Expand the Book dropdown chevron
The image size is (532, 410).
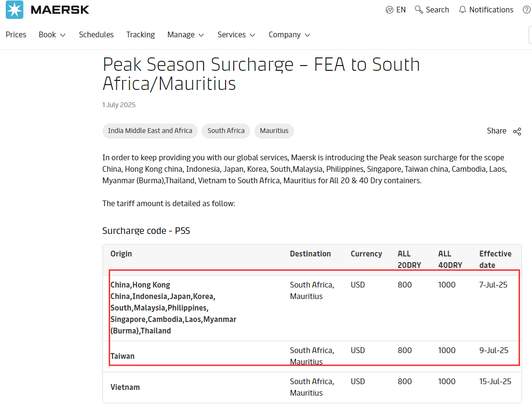coord(63,35)
